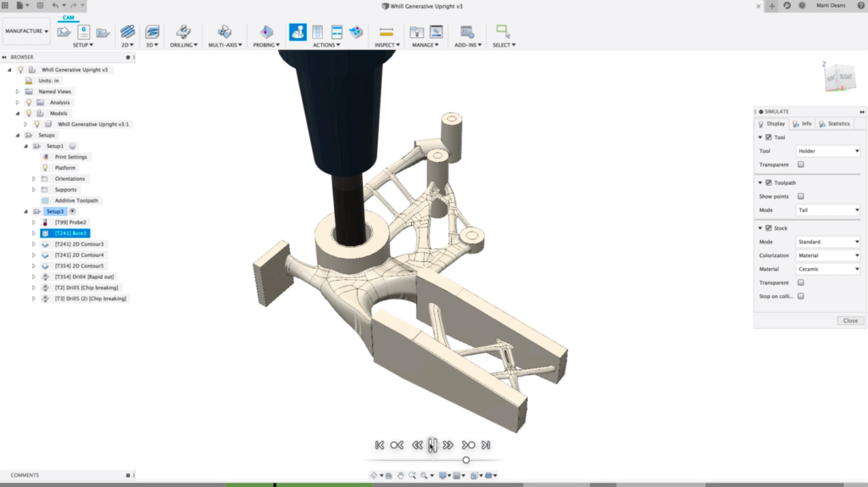Screen dimensions: 868x487
Task: Click the Simulate icon in Actions
Action: tap(298, 32)
